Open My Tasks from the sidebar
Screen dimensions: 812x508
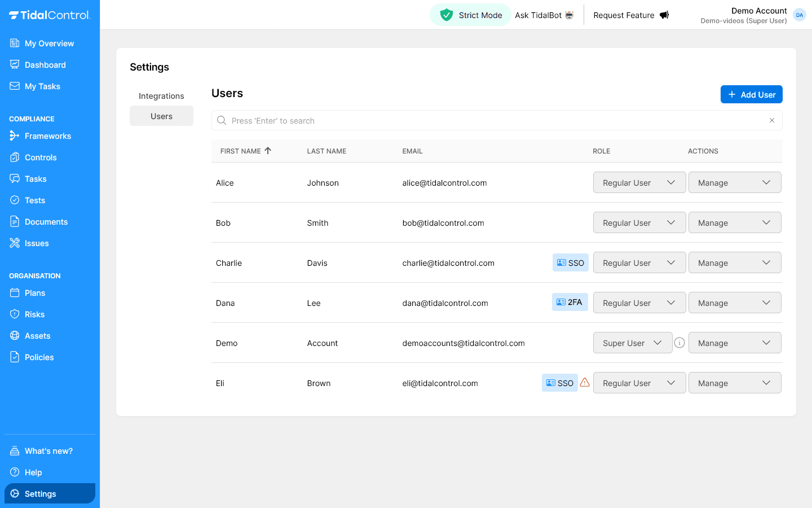point(14,86)
